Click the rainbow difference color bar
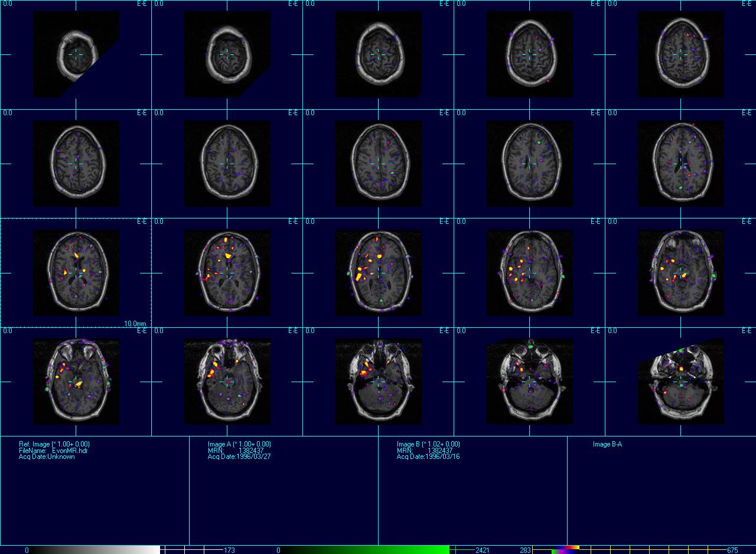 point(565,550)
